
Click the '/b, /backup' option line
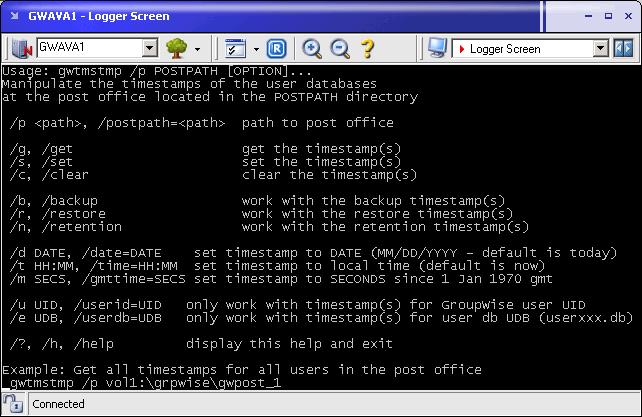[x=258, y=201]
